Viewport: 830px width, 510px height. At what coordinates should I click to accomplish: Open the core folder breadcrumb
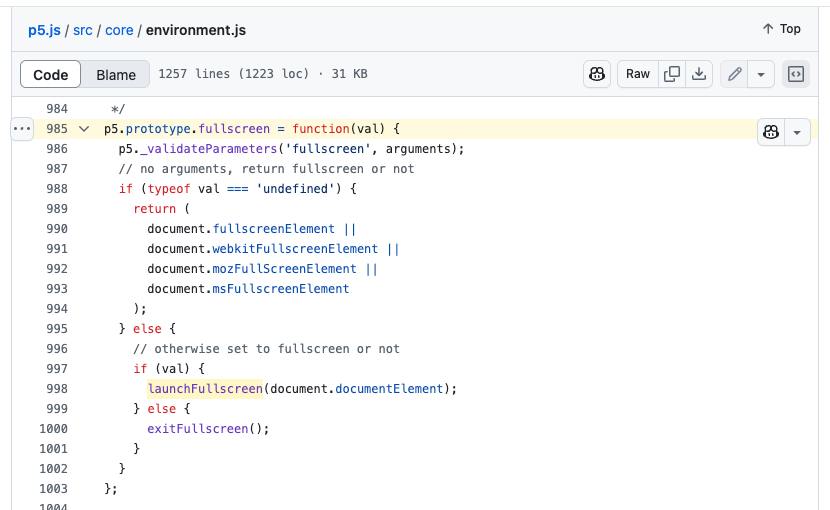(x=119, y=30)
